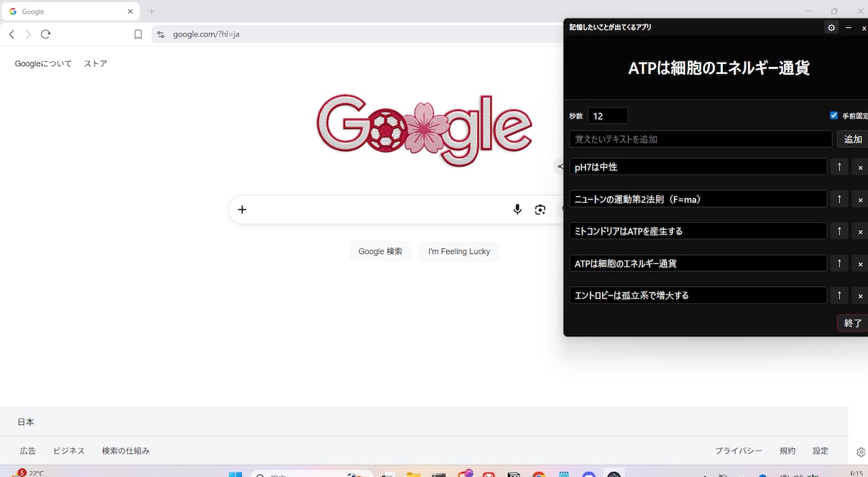Edit the ミトコンドリアはATPを産生する row

pos(698,231)
